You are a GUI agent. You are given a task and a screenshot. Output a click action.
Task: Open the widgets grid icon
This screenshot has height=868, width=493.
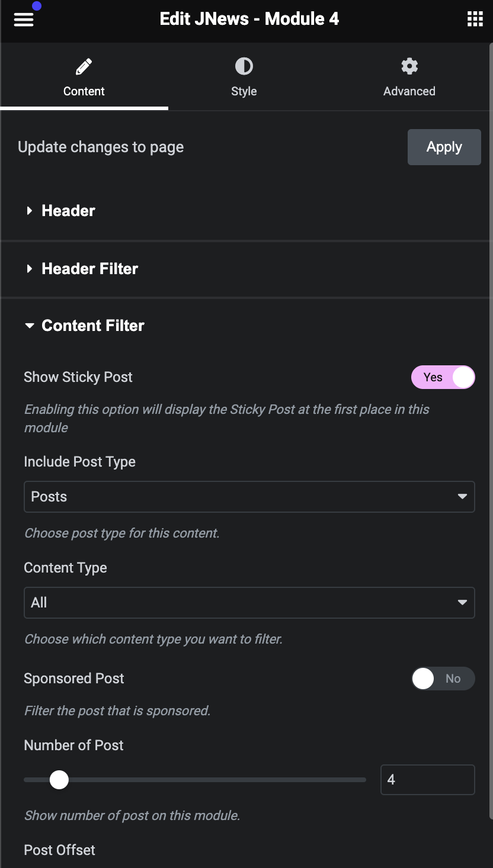pos(475,19)
